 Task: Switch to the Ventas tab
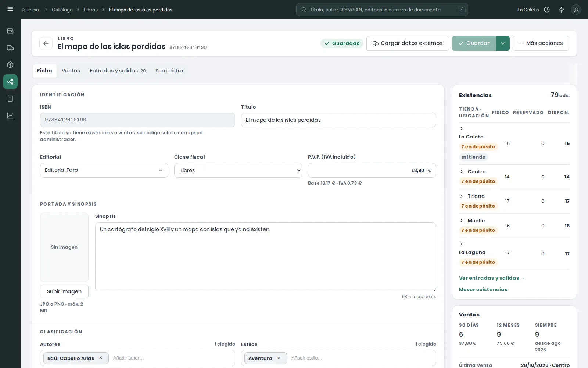(x=71, y=71)
